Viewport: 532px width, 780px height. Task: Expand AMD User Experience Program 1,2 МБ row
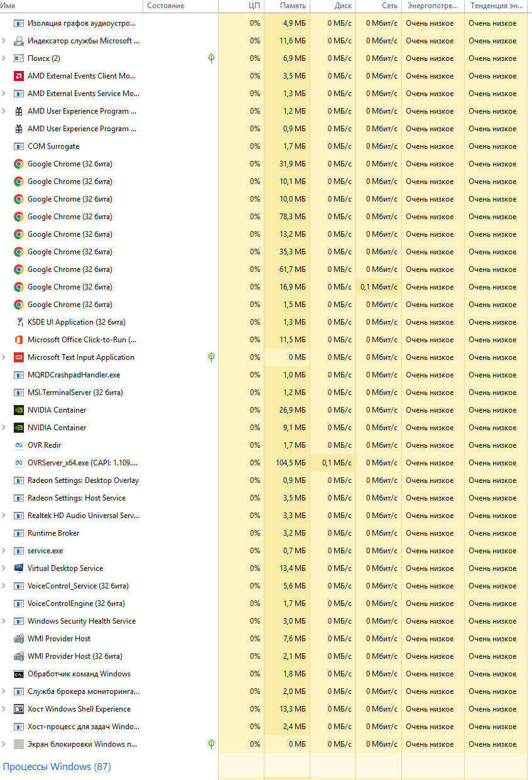[4, 111]
